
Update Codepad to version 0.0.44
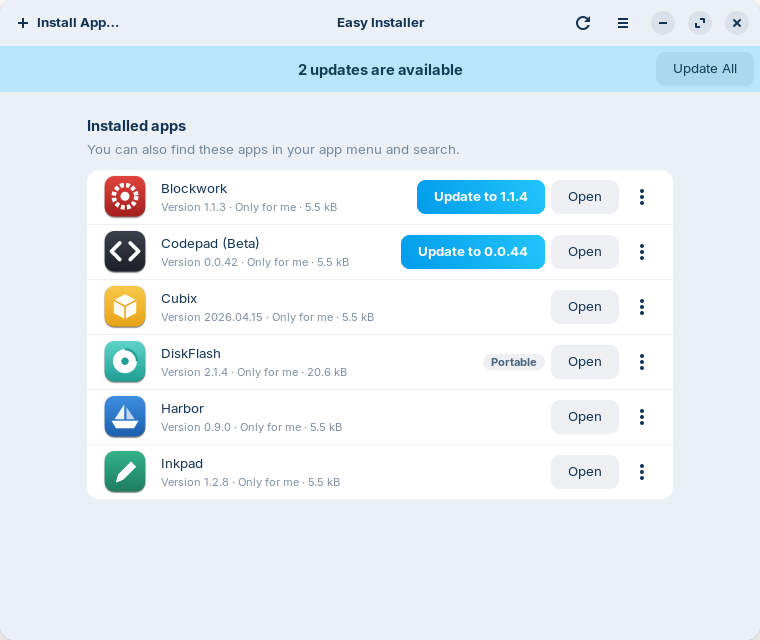(473, 252)
